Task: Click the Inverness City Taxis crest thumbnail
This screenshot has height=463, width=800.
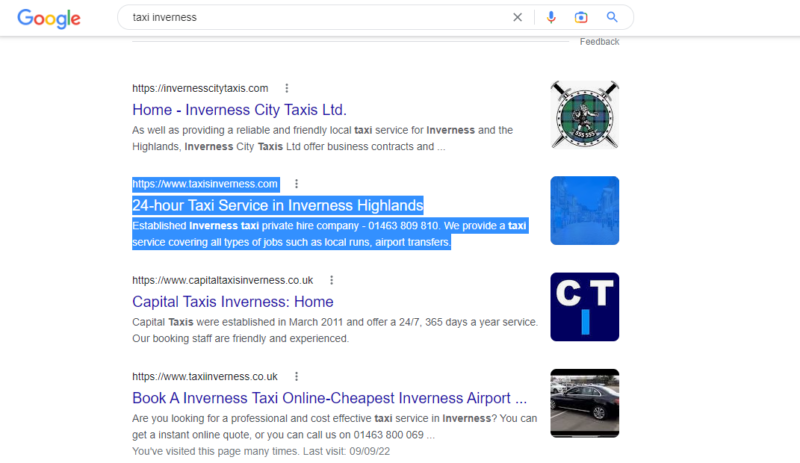Action: tap(585, 115)
